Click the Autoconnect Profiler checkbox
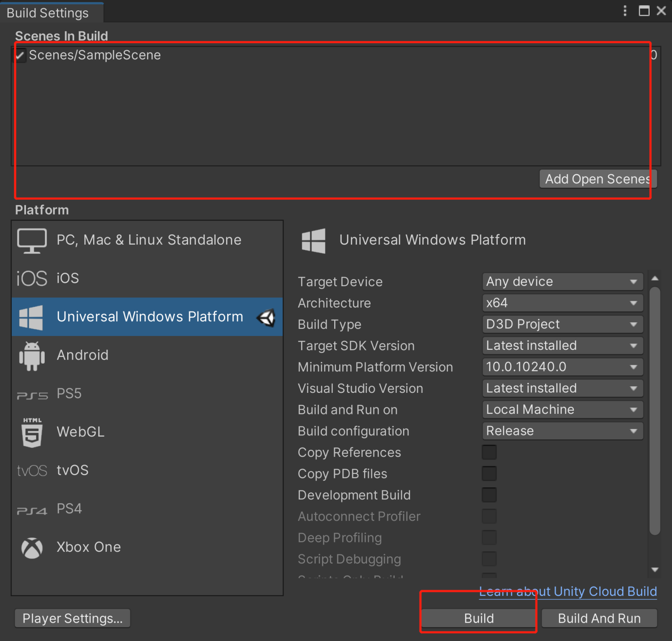The image size is (672, 641). pyautogui.click(x=489, y=516)
